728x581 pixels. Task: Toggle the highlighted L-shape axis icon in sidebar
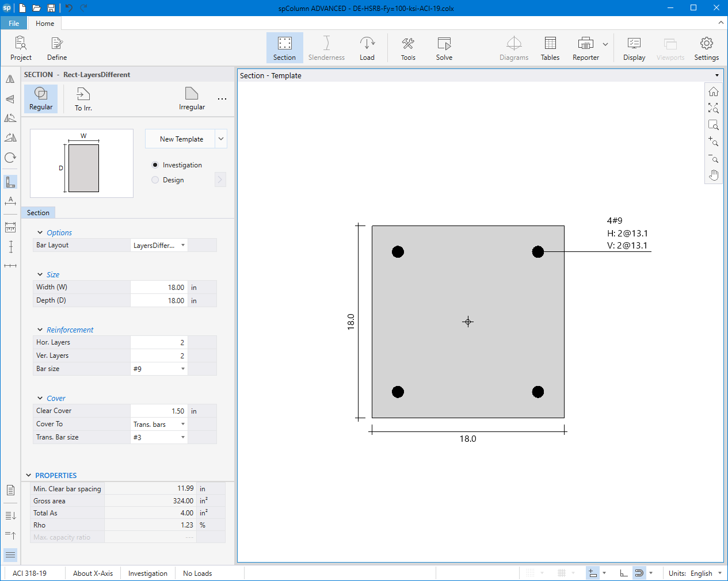click(x=10, y=182)
